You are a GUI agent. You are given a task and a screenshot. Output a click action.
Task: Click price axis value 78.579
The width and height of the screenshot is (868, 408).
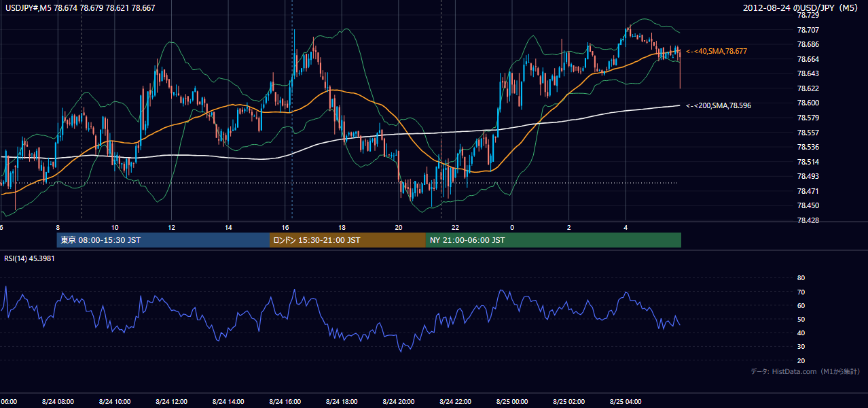pos(808,118)
